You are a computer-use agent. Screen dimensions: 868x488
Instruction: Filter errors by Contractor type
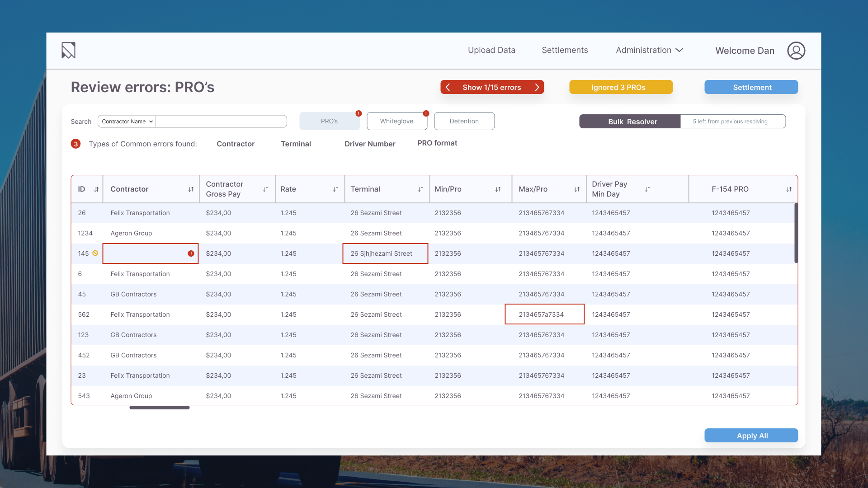(x=236, y=144)
